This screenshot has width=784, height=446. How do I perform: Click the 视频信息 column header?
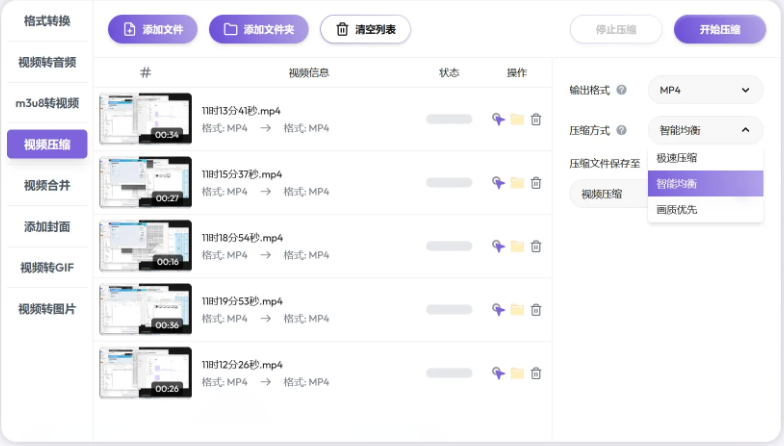(x=308, y=72)
